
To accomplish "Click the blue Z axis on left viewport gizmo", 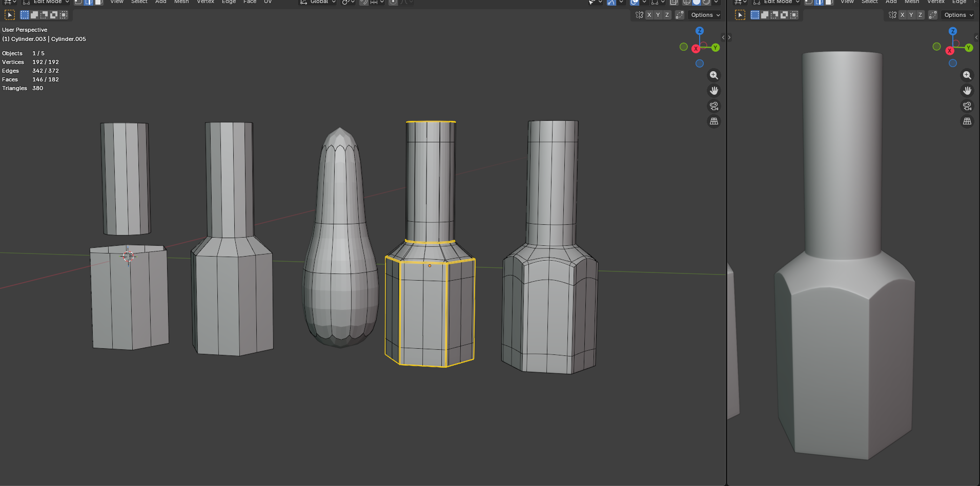I will tap(699, 31).
